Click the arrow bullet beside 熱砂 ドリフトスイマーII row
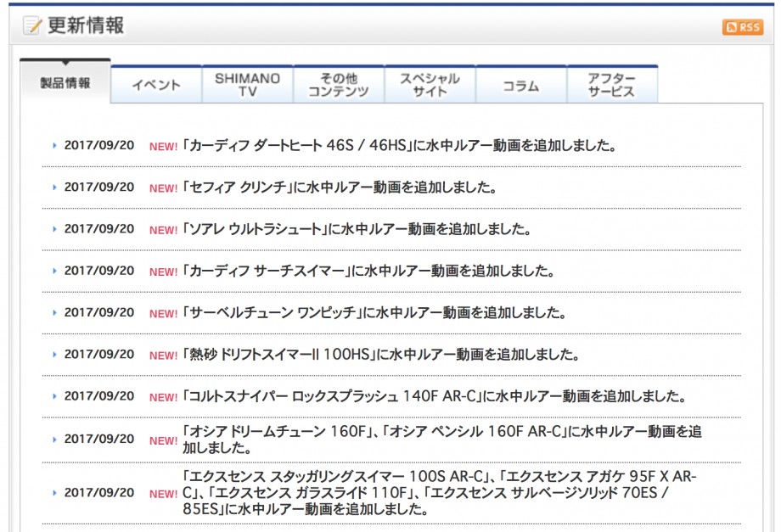Screen dimensions: 781x532 (x=54, y=355)
